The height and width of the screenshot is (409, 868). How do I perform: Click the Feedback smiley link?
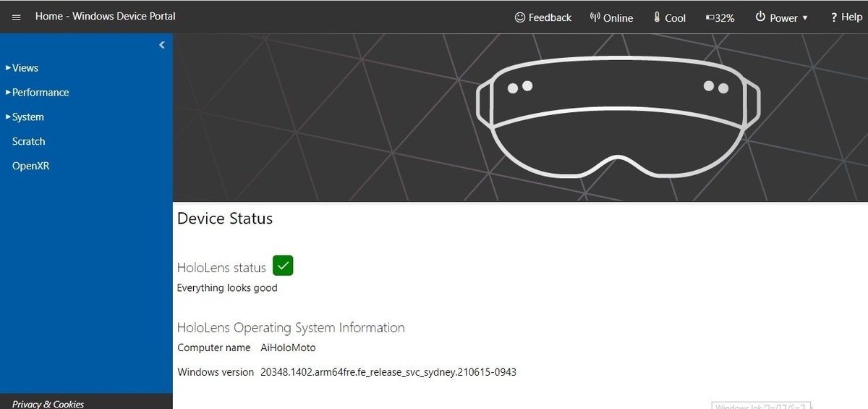tap(543, 17)
